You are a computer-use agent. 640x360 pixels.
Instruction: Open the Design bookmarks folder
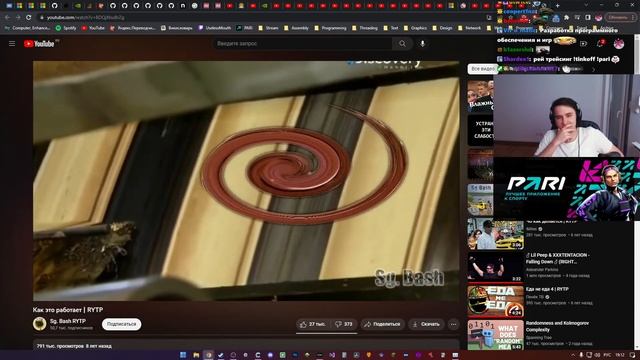(442, 28)
